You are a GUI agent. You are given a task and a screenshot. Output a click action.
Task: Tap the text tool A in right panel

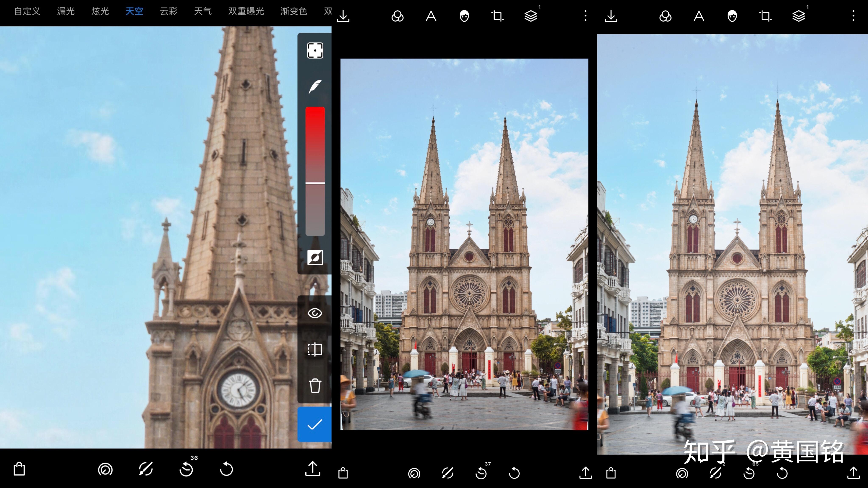point(699,16)
